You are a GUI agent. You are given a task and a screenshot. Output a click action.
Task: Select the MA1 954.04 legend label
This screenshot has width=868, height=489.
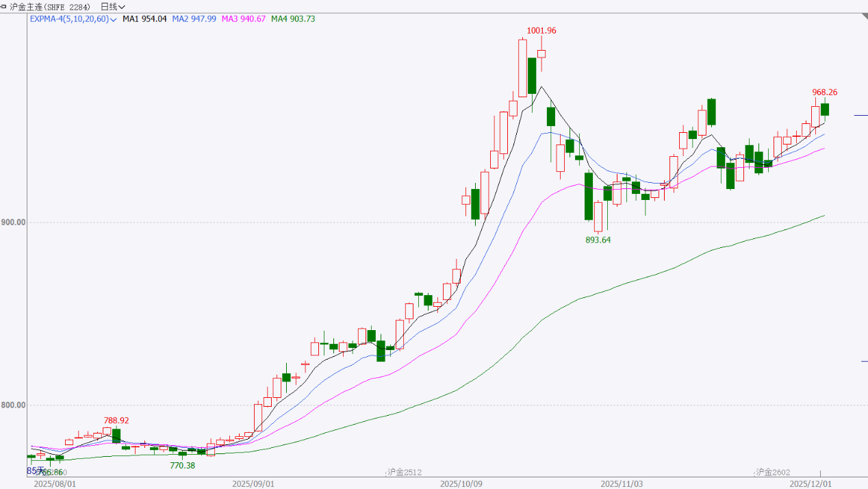click(x=144, y=19)
